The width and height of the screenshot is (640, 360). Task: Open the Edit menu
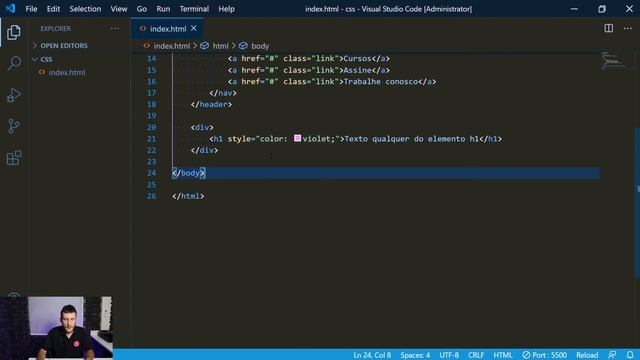[x=53, y=9]
